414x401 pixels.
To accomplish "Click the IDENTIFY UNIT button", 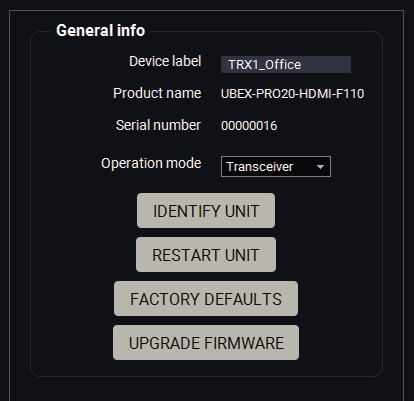I will coord(206,211).
